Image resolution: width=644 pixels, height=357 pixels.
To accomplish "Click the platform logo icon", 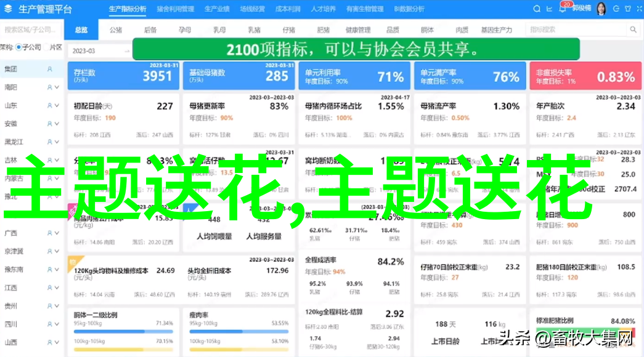I will [x=8, y=9].
